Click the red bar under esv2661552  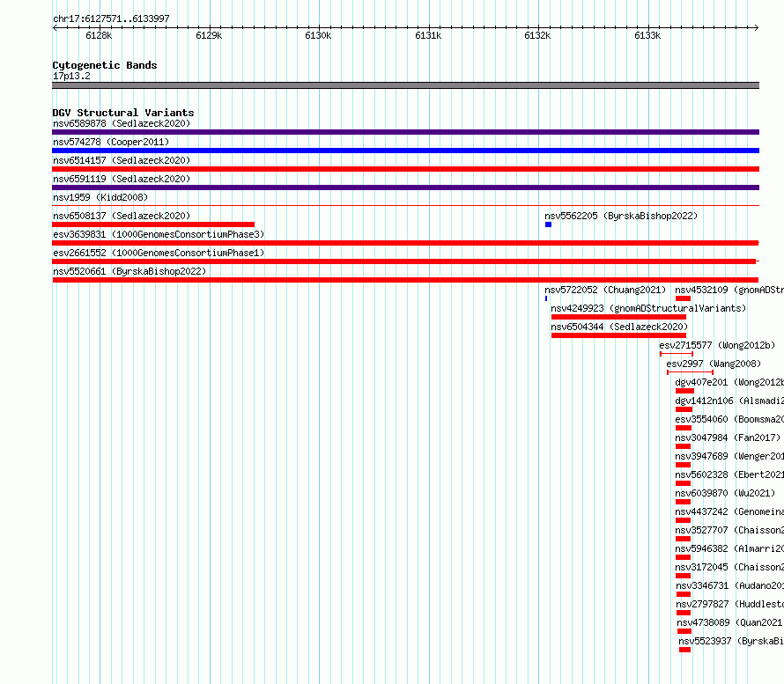tap(404, 261)
